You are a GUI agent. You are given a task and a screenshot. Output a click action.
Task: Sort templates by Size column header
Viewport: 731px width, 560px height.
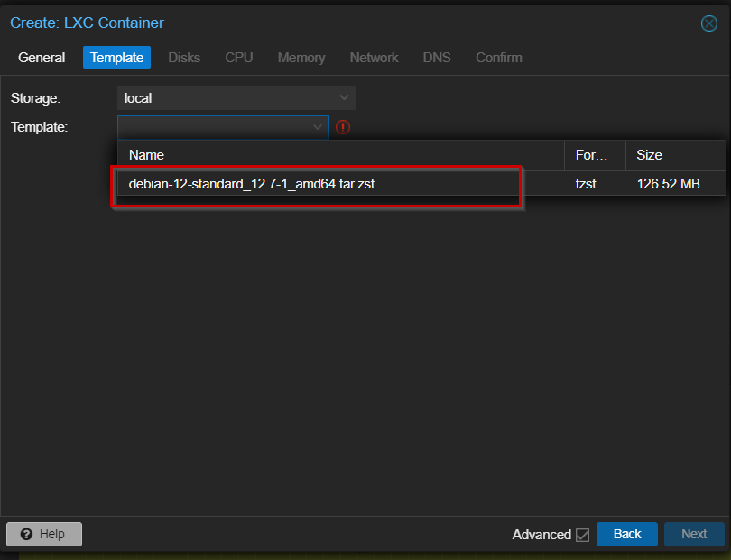[676, 155]
